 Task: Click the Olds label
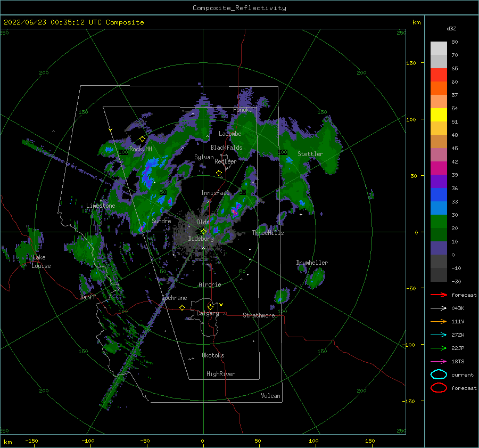point(203,222)
